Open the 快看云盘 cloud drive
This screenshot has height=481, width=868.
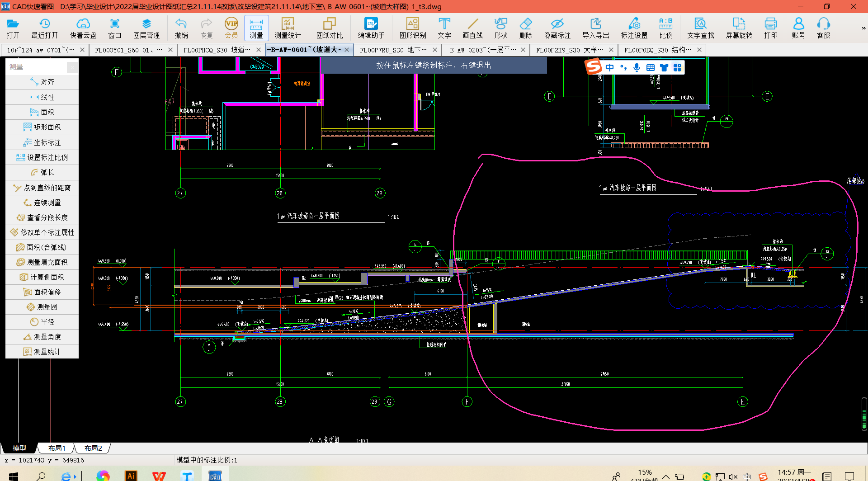point(83,28)
